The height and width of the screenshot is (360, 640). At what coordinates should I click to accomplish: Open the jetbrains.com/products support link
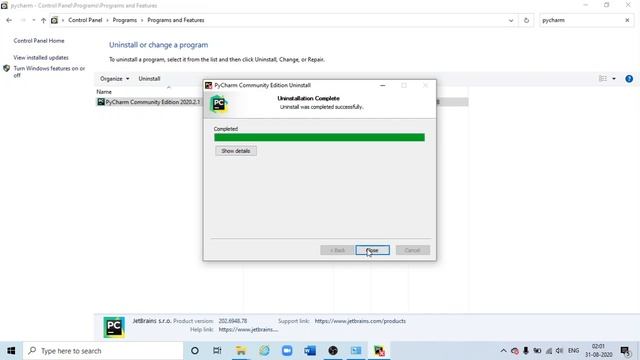point(360,321)
